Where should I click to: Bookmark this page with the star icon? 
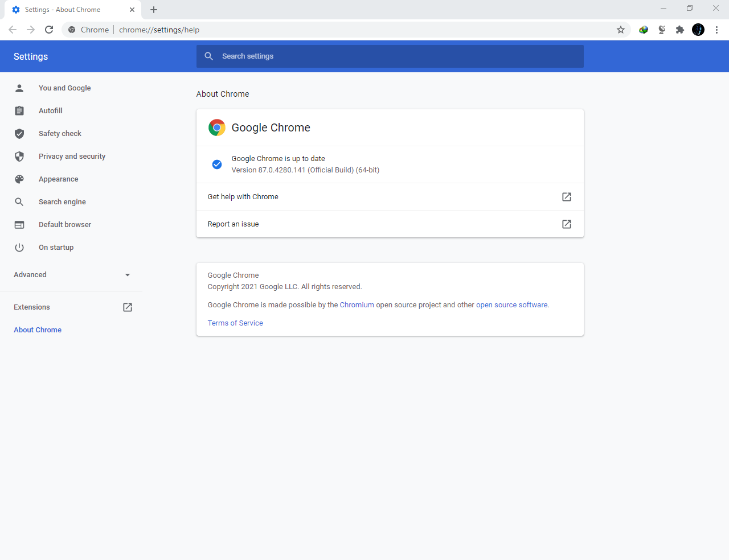tap(621, 30)
